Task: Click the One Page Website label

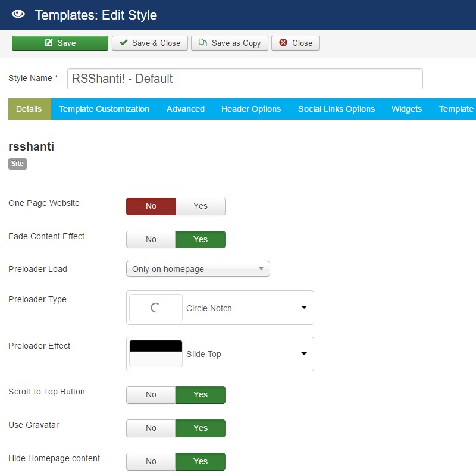Action: pos(44,203)
